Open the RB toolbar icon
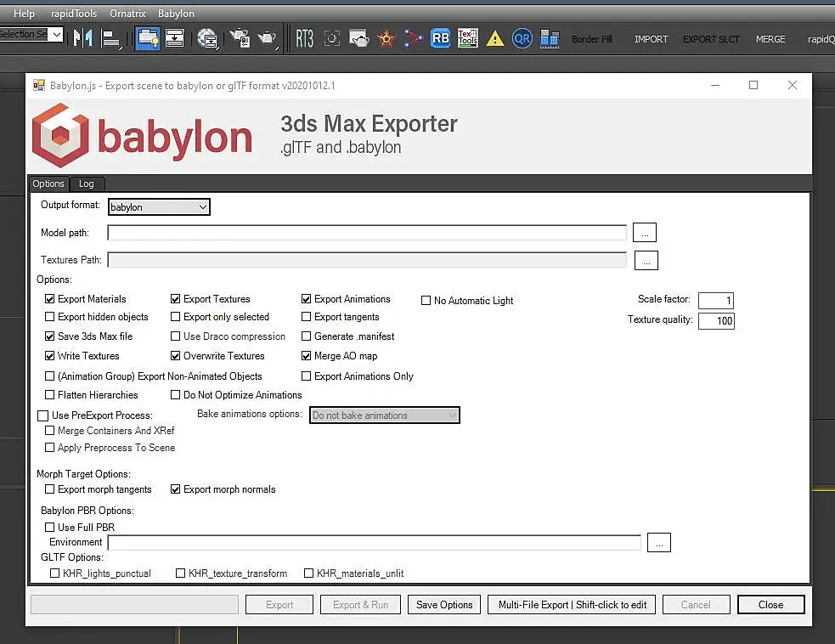Image resolution: width=835 pixels, height=644 pixels. click(x=440, y=38)
